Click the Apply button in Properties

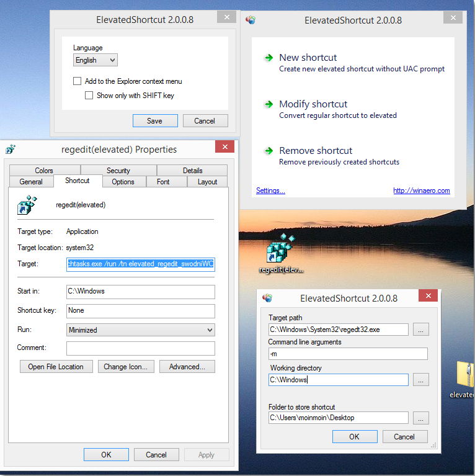coord(206,454)
